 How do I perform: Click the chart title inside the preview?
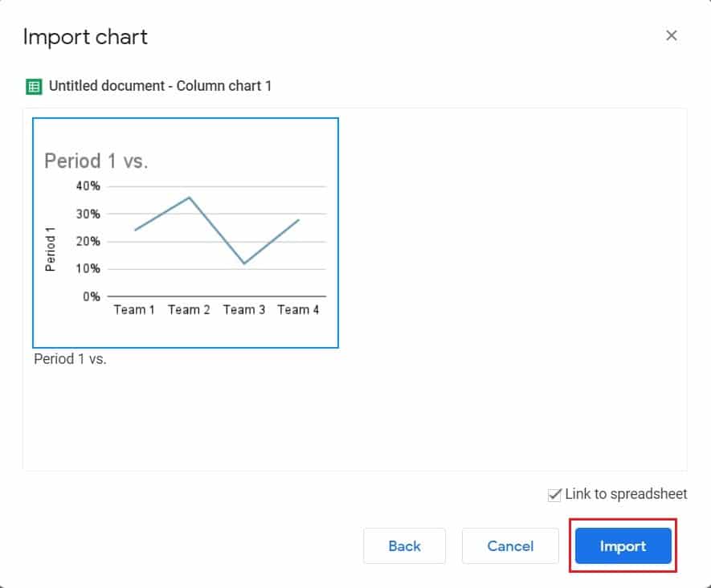(96, 161)
